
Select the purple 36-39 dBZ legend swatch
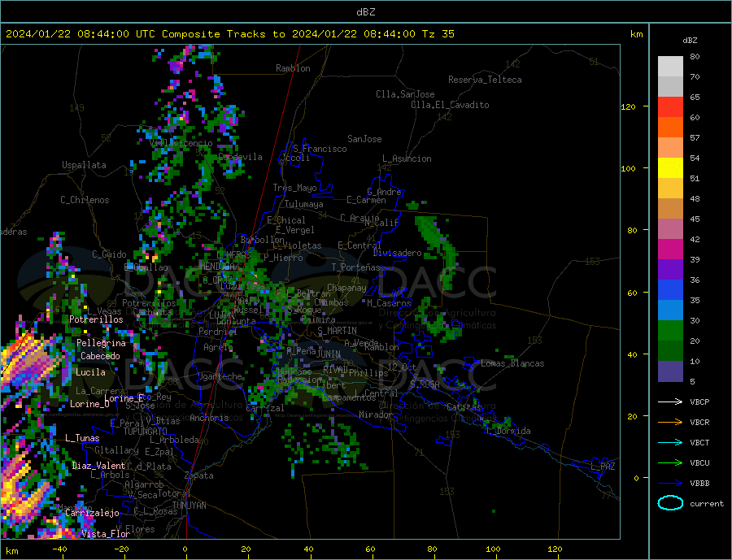[x=670, y=270]
